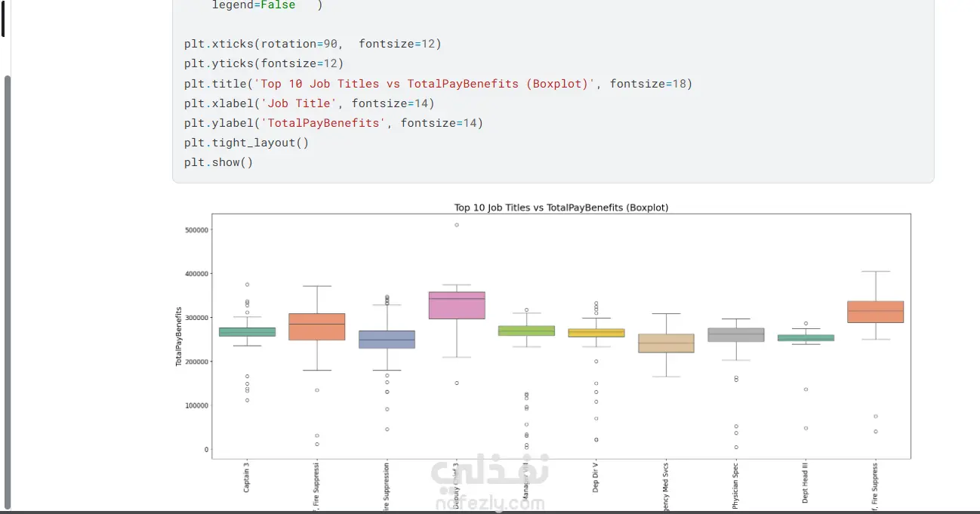Select the tan Emergency Med Svcs box

point(666,343)
